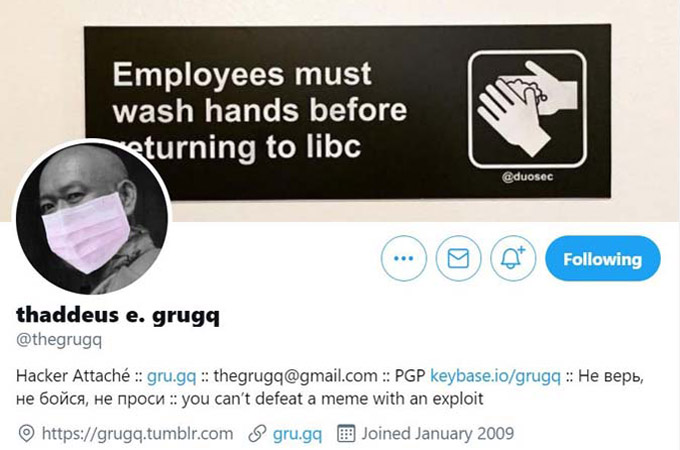The width and height of the screenshot is (680, 450).
Task: Click the chain link icon
Action: point(257,434)
